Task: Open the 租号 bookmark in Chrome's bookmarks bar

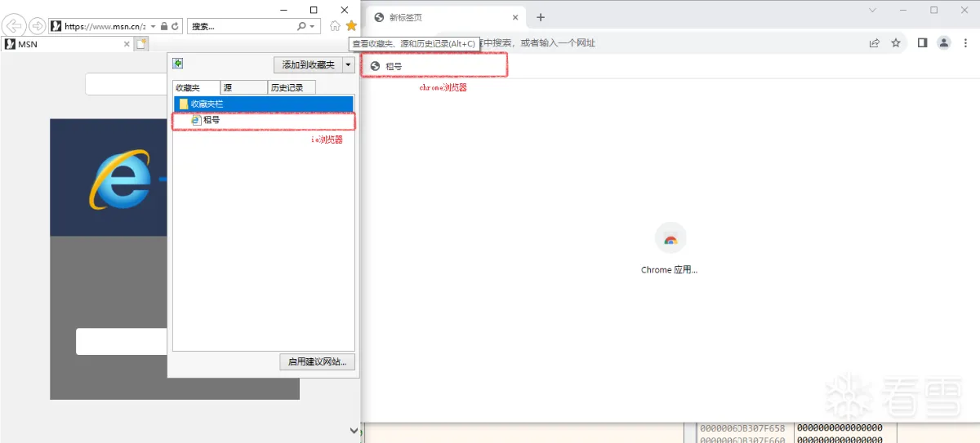Action: click(x=386, y=66)
